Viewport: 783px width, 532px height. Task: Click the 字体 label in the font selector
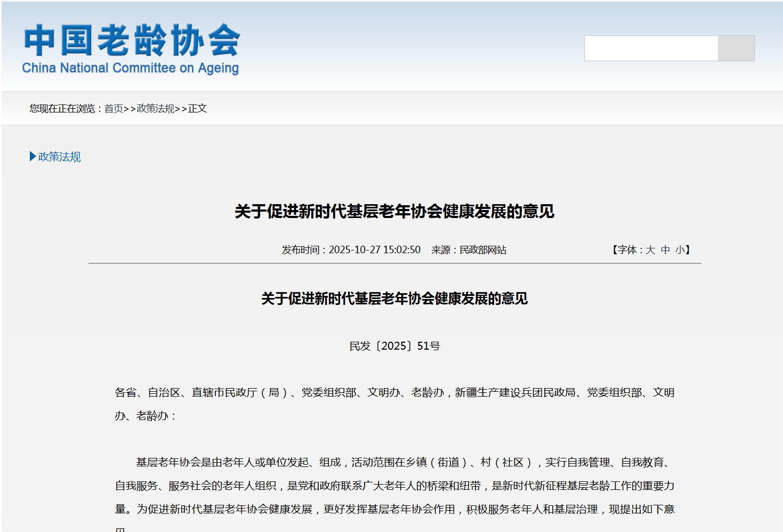coord(627,250)
